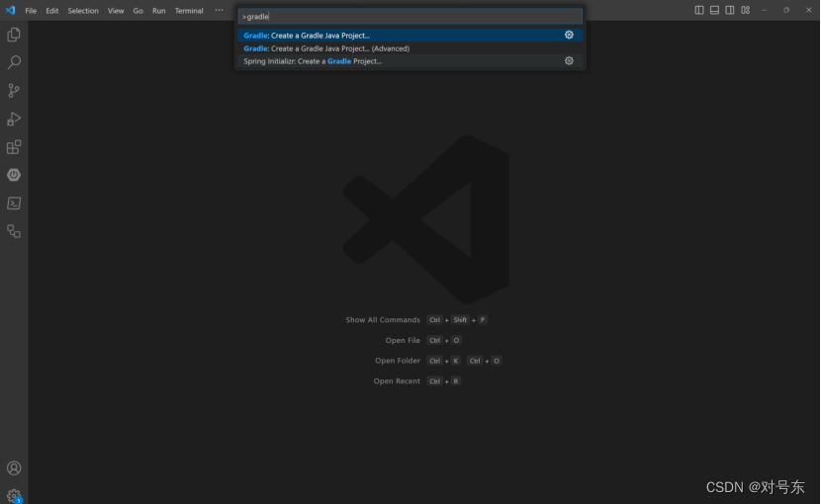Open the Extensions view

tap(14, 147)
